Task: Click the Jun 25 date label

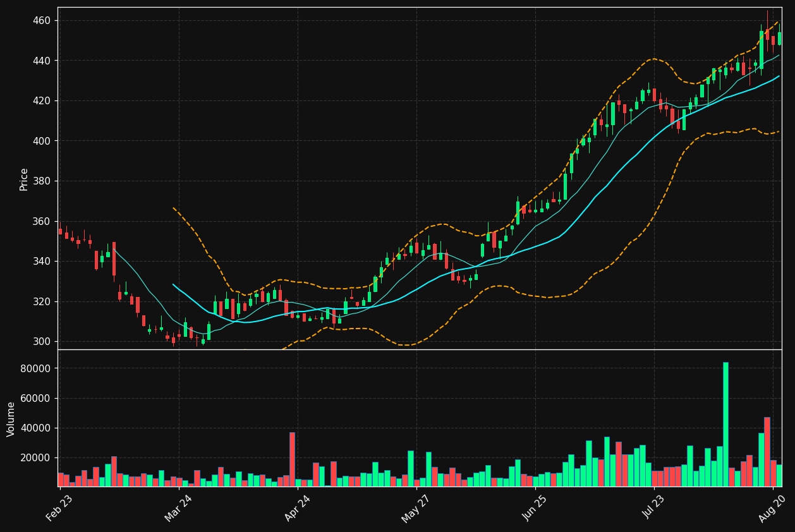Action: pyautogui.click(x=535, y=507)
